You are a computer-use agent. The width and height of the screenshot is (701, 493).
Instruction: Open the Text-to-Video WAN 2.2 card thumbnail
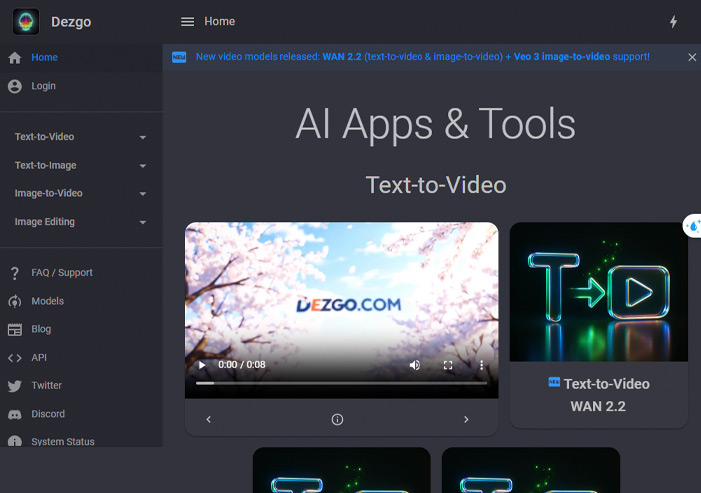pyautogui.click(x=599, y=292)
